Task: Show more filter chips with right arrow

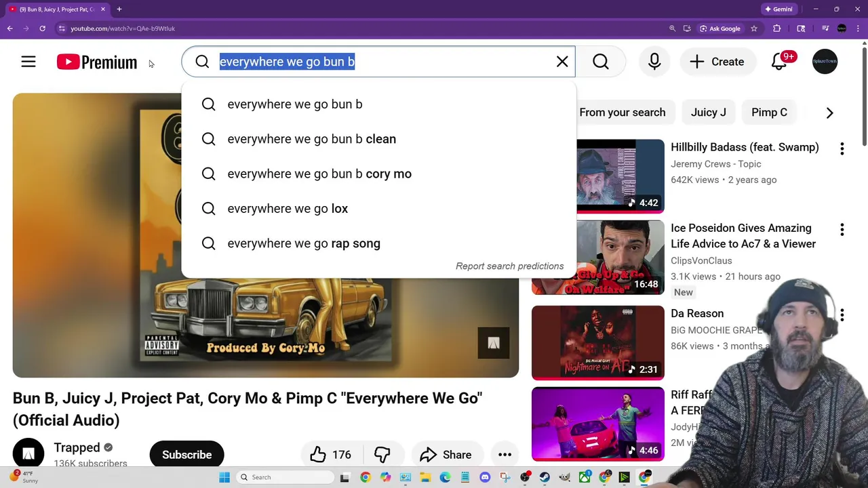Action: click(x=829, y=113)
